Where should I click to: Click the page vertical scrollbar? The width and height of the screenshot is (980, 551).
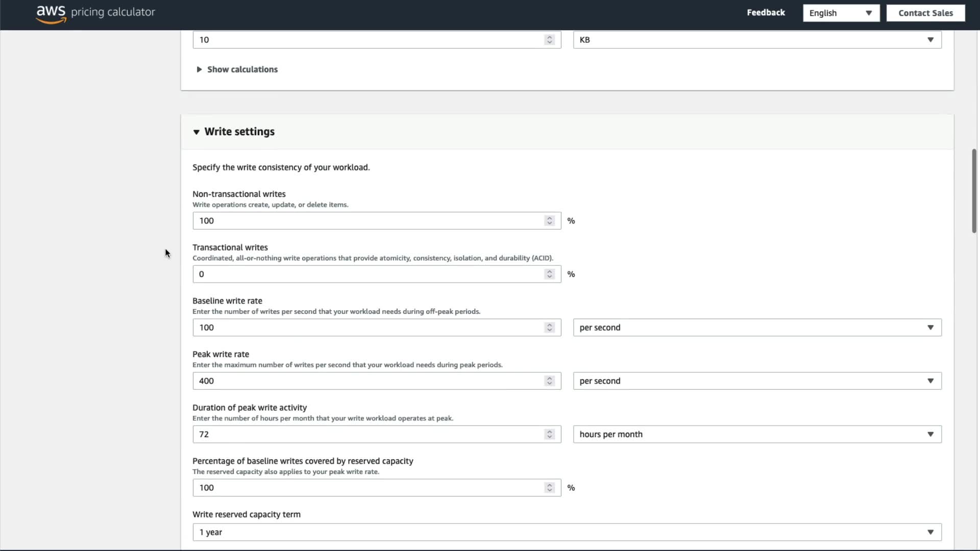click(x=974, y=191)
